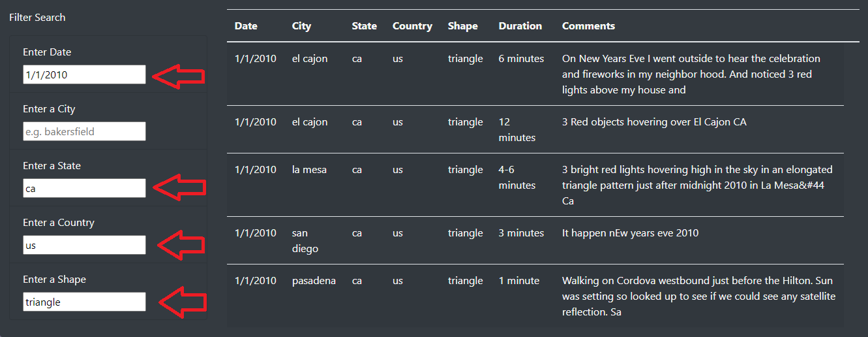Click the Enter Date input field
868x337 pixels.
pyautogui.click(x=84, y=74)
